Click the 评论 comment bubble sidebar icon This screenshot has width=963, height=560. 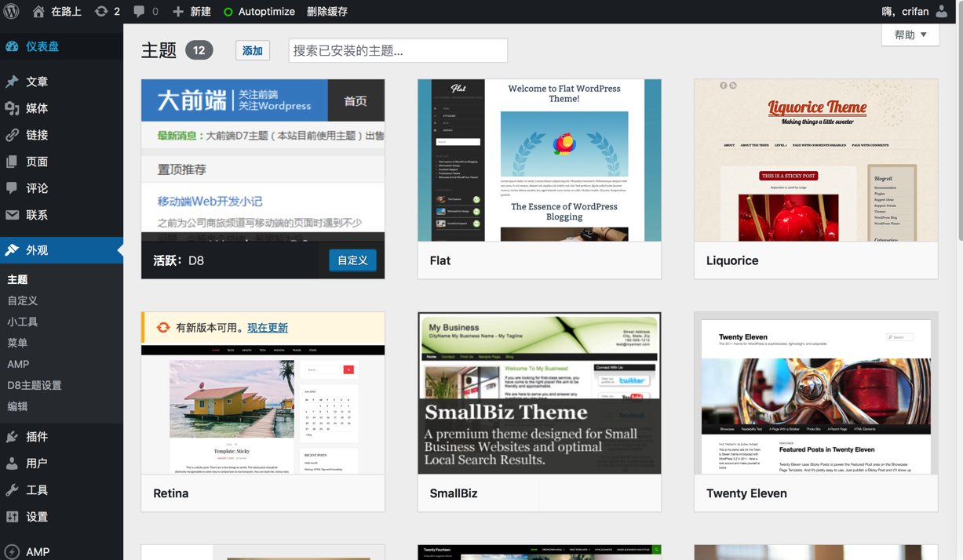pyautogui.click(x=12, y=188)
